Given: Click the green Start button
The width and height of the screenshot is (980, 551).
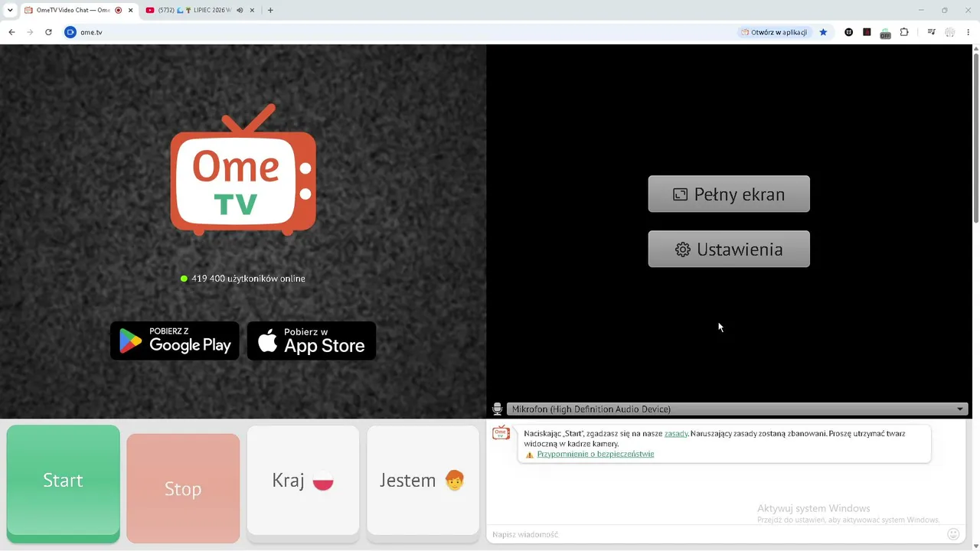Looking at the screenshot, I should [x=63, y=481].
